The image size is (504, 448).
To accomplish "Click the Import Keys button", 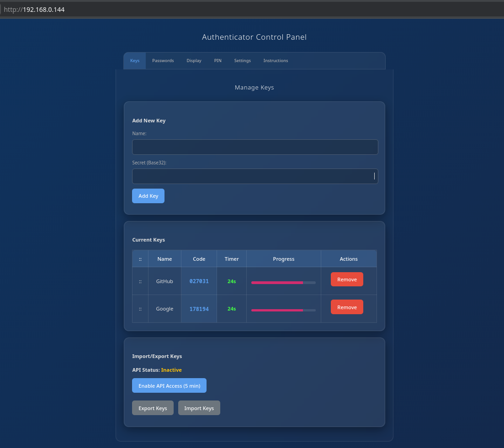I will pyautogui.click(x=199, y=408).
